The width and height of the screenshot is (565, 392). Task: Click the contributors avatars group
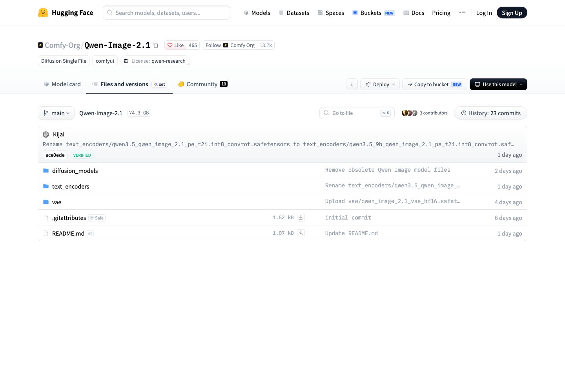click(410, 113)
